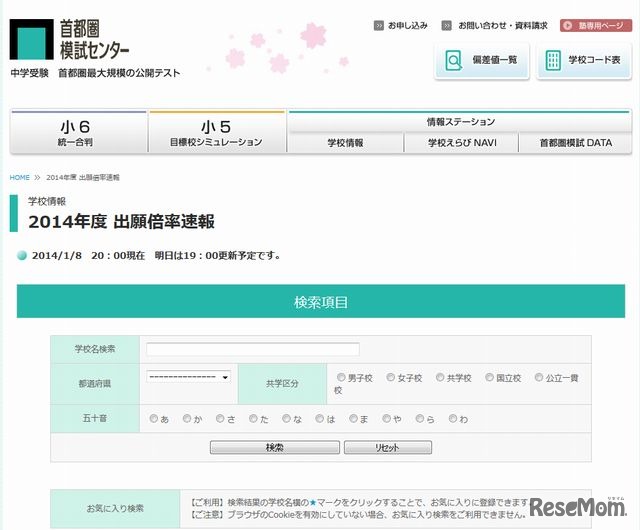This screenshot has width=640, height=530.
Task: Select the ま radio button
Action: tap(353, 419)
